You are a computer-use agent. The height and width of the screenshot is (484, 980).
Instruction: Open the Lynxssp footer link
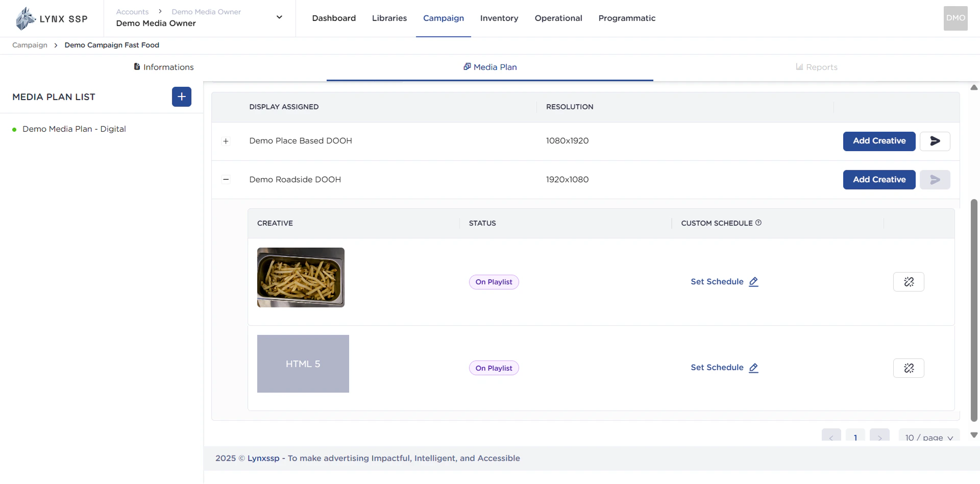263,458
